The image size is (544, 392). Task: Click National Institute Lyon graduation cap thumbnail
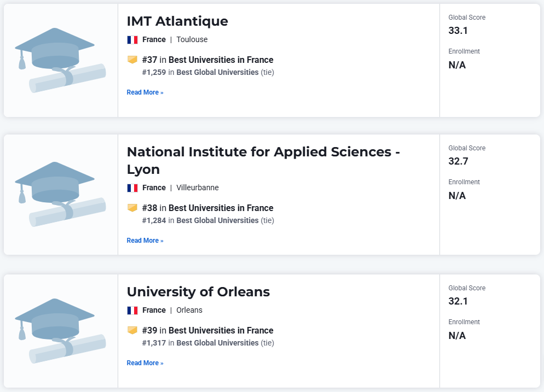click(x=60, y=194)
